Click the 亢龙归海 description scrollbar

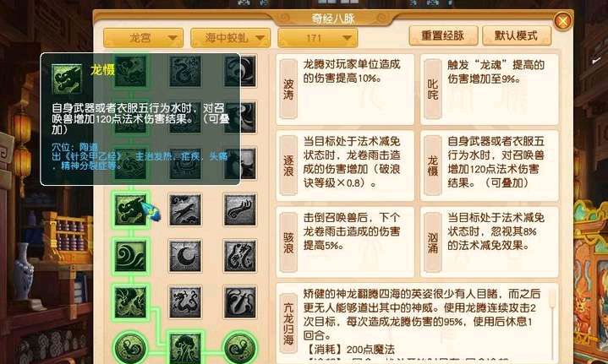tap(553, 325)
